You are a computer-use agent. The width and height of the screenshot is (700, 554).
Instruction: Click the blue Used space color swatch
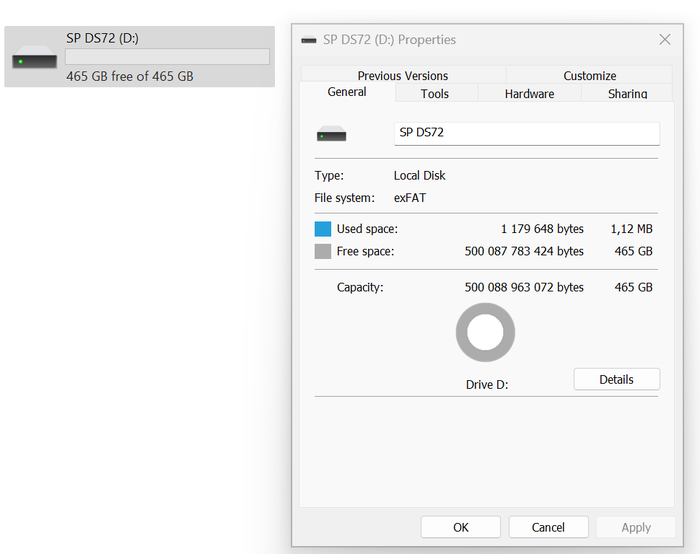(x=323, y=229)
